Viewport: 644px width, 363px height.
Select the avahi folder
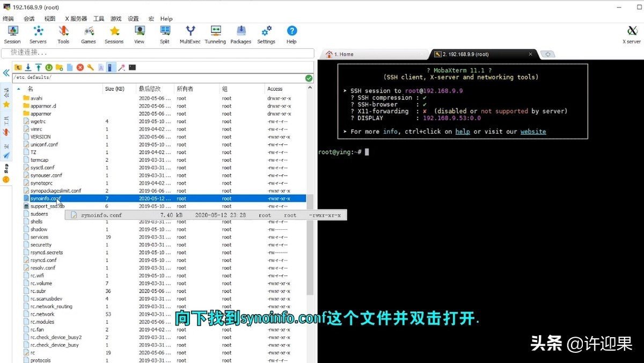pyautogui.click(x=36, y=98)
